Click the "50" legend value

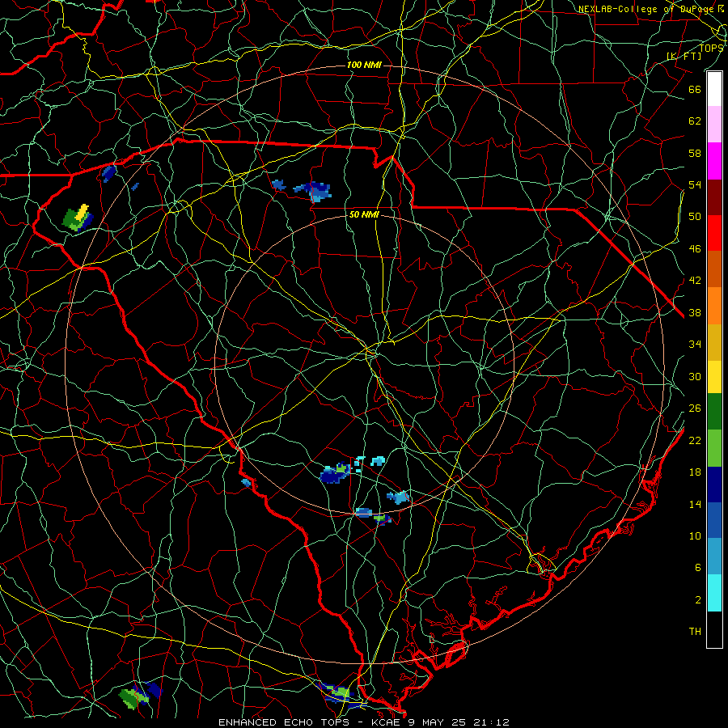click(x=695, y=216)
